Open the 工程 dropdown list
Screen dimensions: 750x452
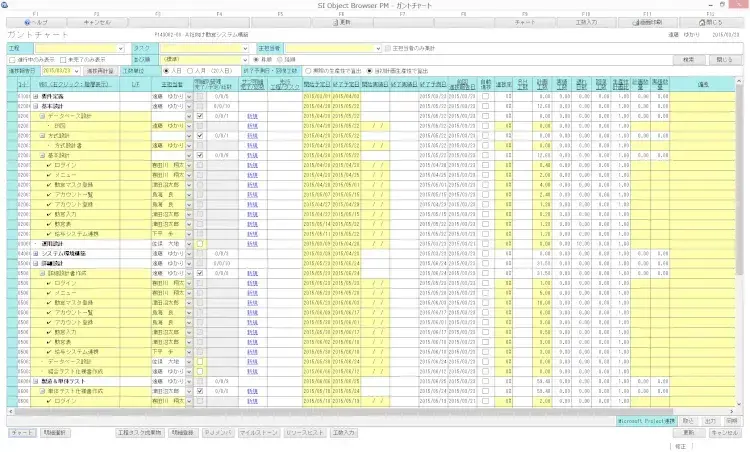120,47
